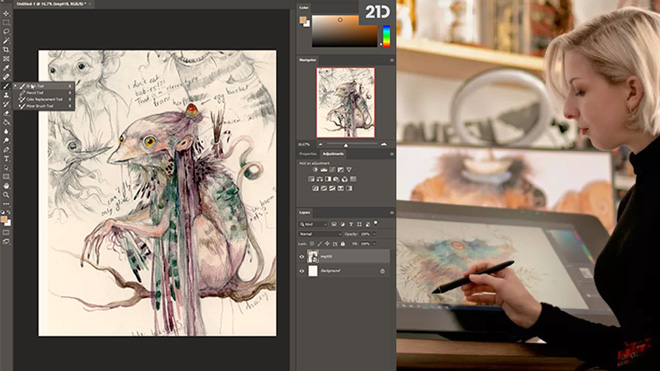Toggle shape layer filter in Layers
660x371 pixels.
pos(359,224)
